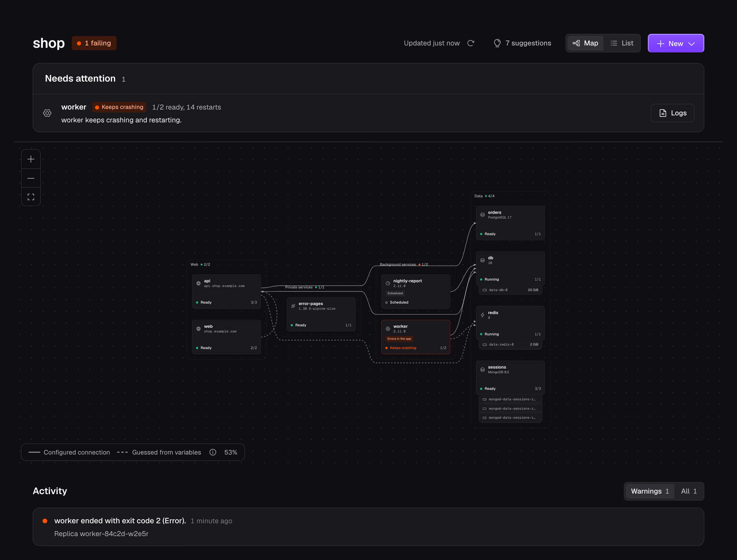Select the orders database icon

point(482,215)
